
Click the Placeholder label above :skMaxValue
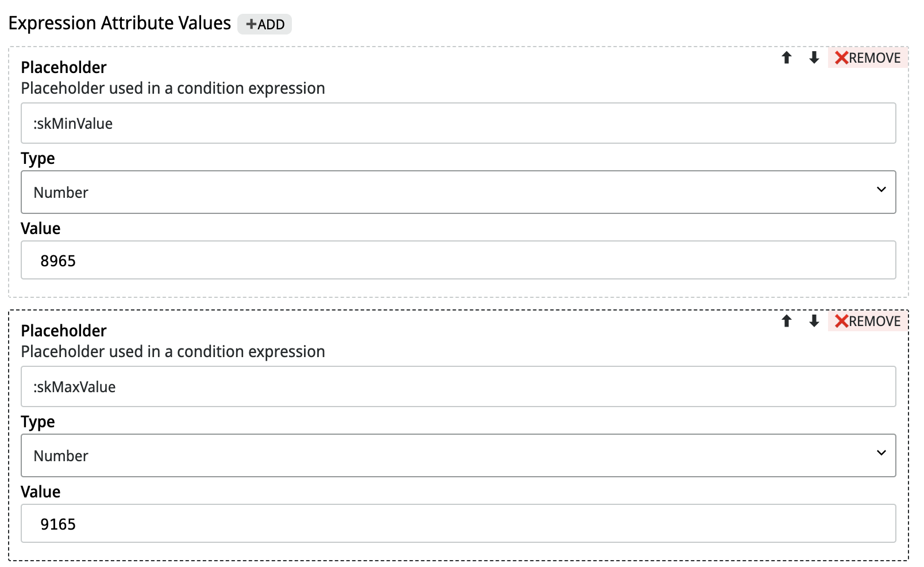(x=64, y=331)
